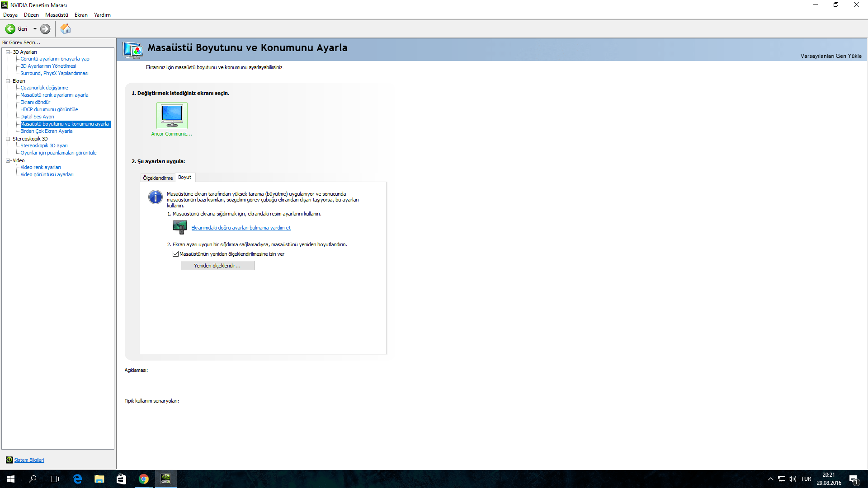Viewport: 868px width, 488px height.
Task: Click Varsayılanları Geri Yükle
Action: coord(830,56)
